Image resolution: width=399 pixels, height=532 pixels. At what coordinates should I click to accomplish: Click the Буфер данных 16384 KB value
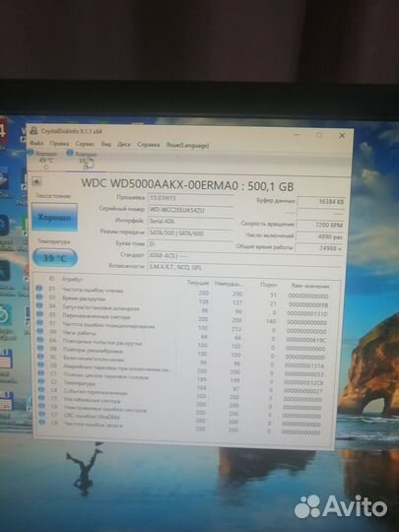[321, 202]
